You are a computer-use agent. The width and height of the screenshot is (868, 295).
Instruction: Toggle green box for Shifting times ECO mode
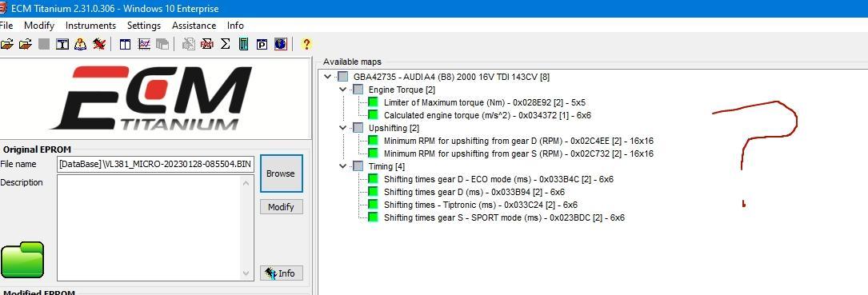pos(373,179)
